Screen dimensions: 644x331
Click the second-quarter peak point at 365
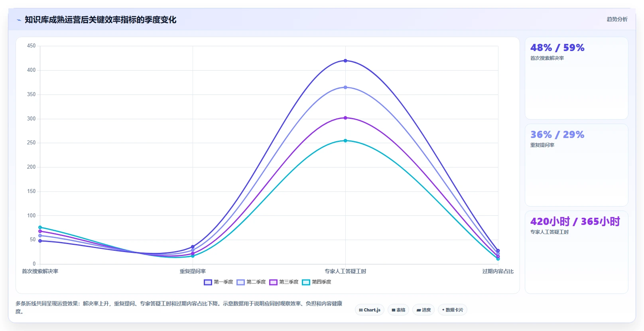click(345, 87)
